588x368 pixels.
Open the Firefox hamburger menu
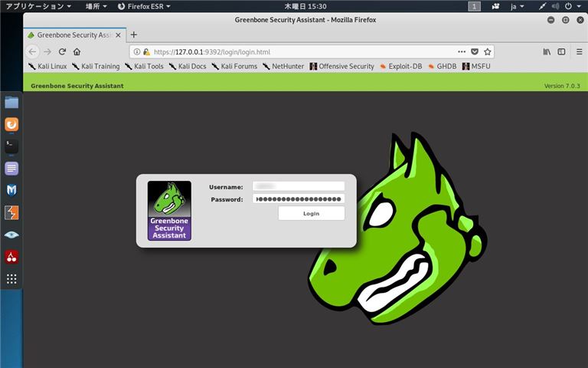[x=580, y=52]
